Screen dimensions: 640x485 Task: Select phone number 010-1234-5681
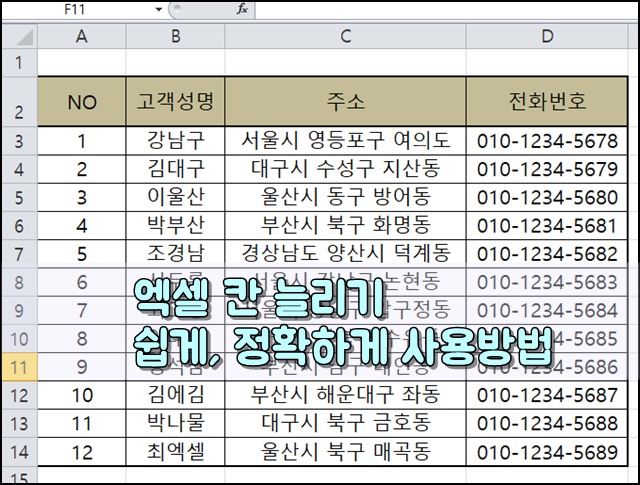tap(547, 226)
